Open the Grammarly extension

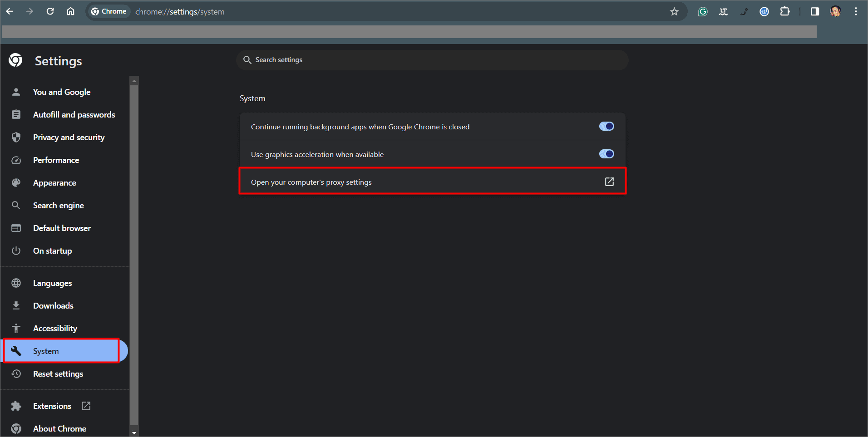[x=703, y=11]
